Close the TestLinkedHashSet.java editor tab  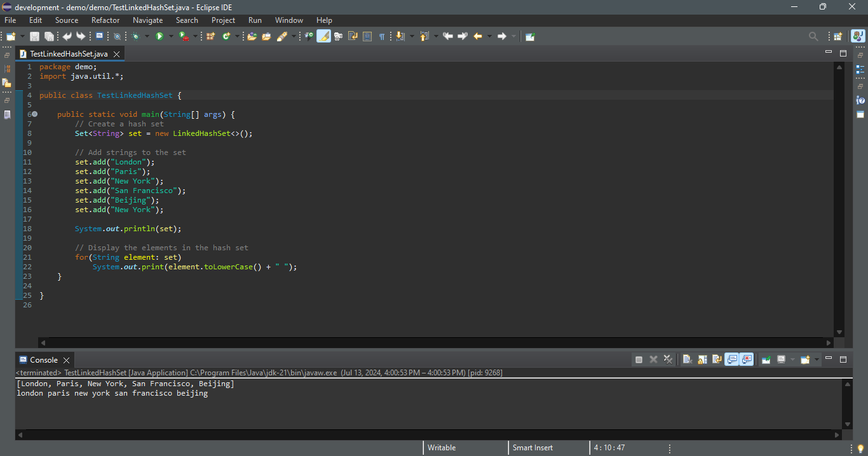pyautogui.click(x=116, y=54)
